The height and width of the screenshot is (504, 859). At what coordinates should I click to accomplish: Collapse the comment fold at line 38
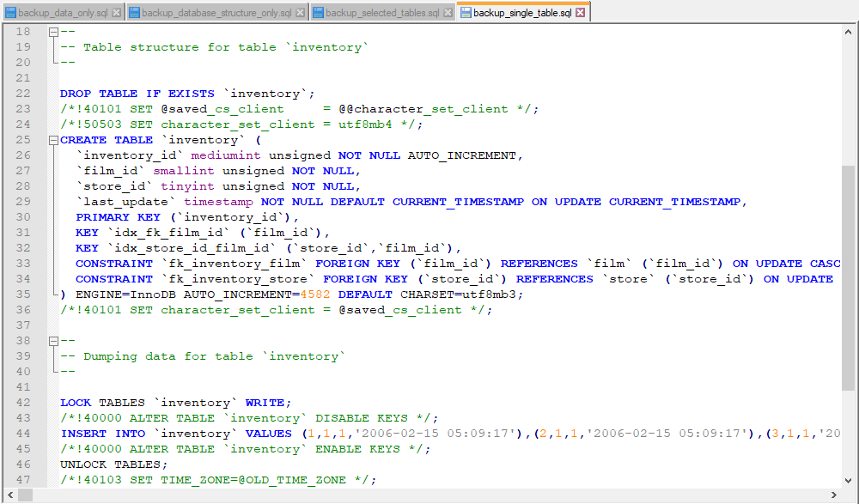(53, 342)
